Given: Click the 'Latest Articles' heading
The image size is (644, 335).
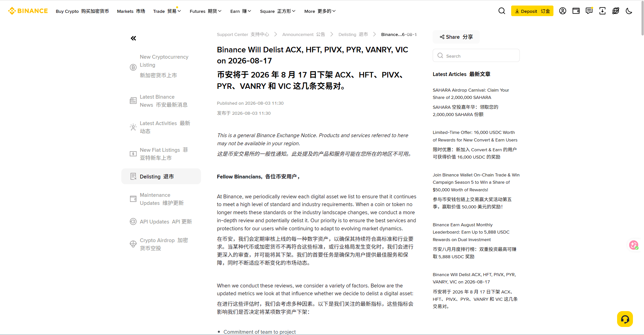Looking at the screenshot, I should point(461,74).
